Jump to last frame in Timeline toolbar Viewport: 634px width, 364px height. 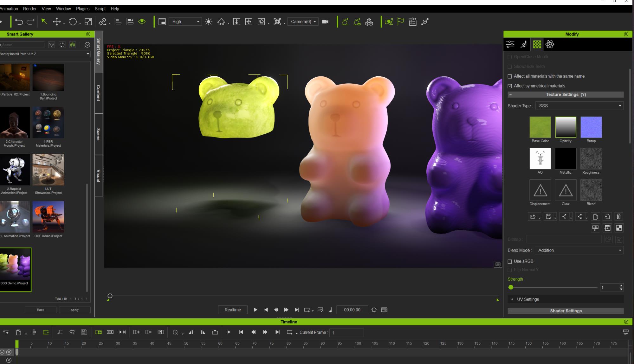pyautogui.click(x=277, y=332)
